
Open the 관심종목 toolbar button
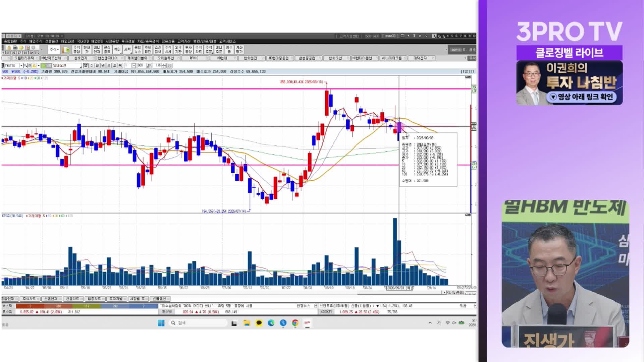point(107,50)
